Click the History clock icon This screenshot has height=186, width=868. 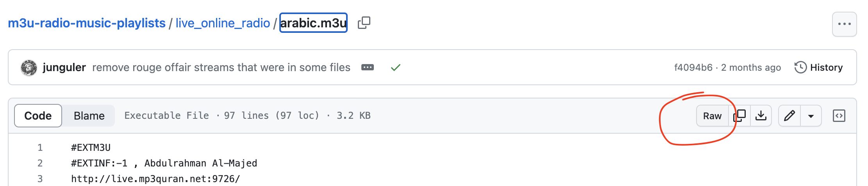(x=800, y=67)
